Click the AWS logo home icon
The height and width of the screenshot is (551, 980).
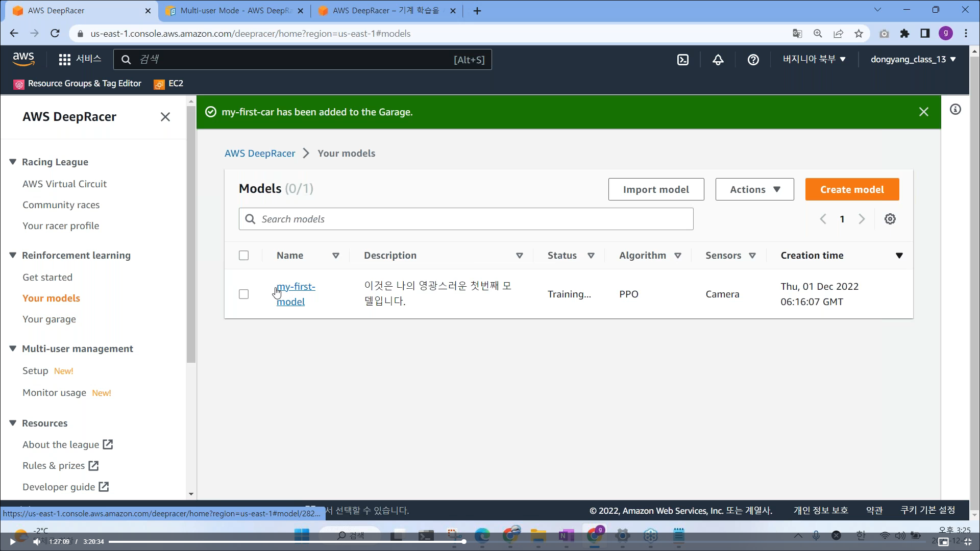(x=23, y=59)
